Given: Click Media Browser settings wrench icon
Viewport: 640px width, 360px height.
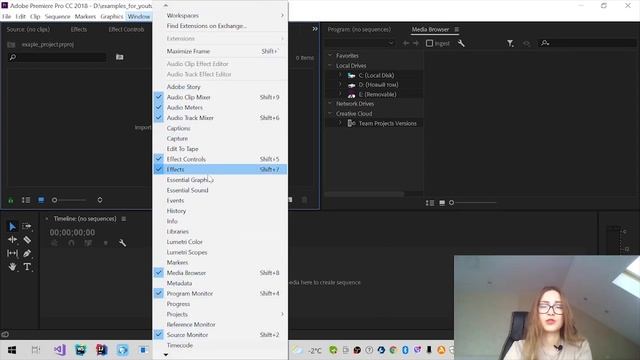Looking at the screenshot, I should coord(461,43).
